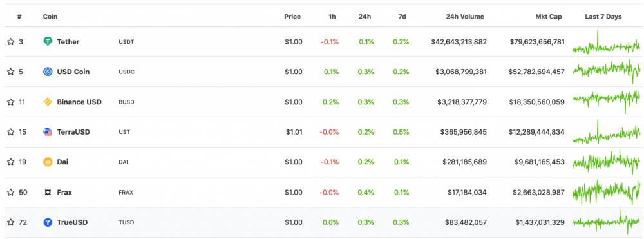This screenshot has height=239, width=644.
Task: Sort table by Mkt Cap column
Action: [548, 17]
